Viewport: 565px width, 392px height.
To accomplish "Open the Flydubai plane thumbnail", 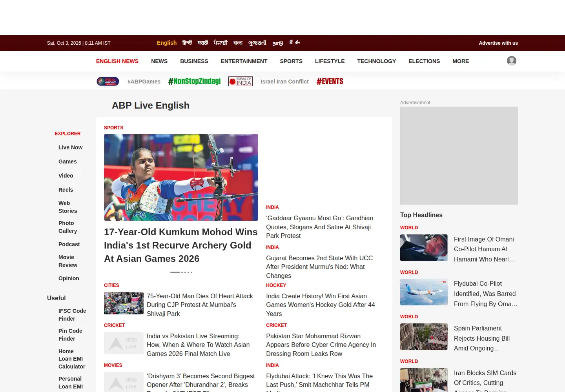I will (x=424, y=292).
